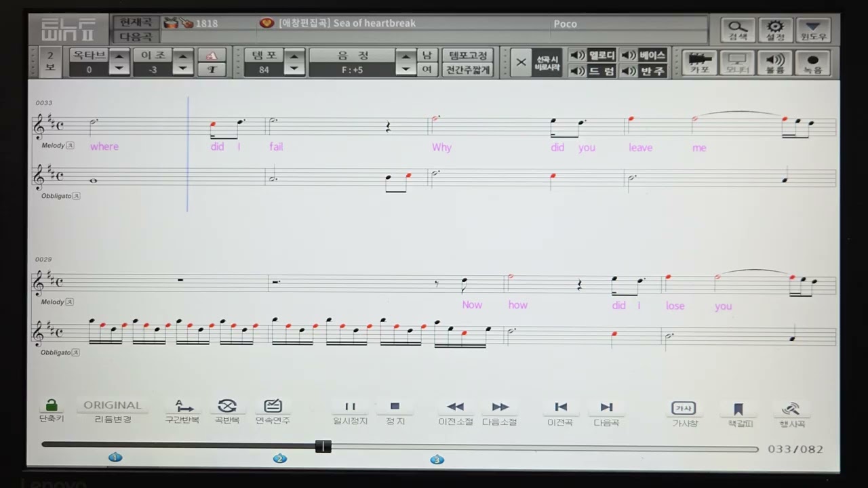The width and height of the screenshot is (868, 488).
Task: Enable 곡반복 song repeat
Action: [x=227, y=411]
